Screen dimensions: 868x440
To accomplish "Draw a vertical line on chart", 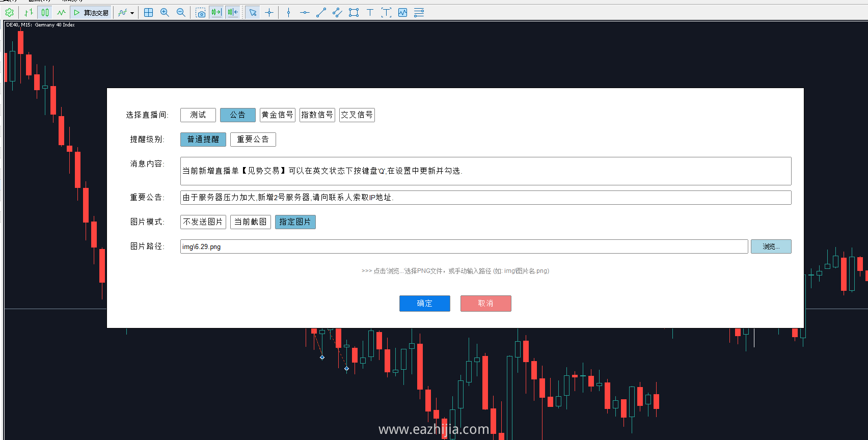I will pyautogui.click(x=288, y=12).
